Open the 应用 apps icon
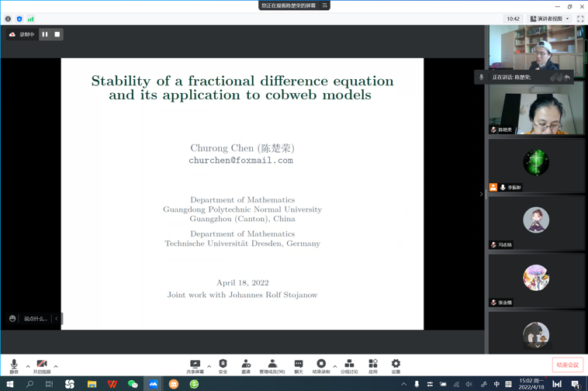The image size is (588, 391). [x=373, y=365]
